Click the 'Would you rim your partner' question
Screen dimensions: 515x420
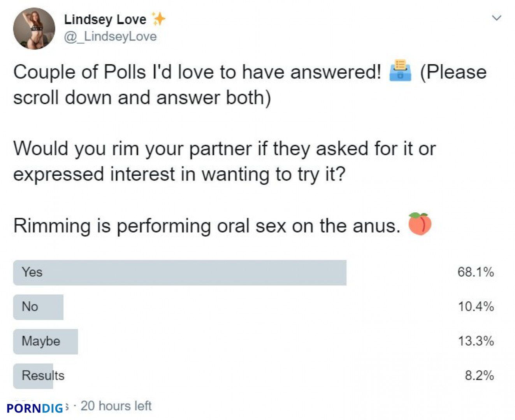point(225,161)
